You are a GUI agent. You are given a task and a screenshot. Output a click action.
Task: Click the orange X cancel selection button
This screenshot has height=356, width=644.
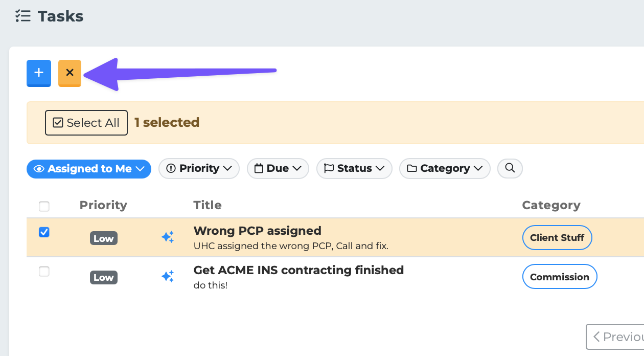point(70,73)
